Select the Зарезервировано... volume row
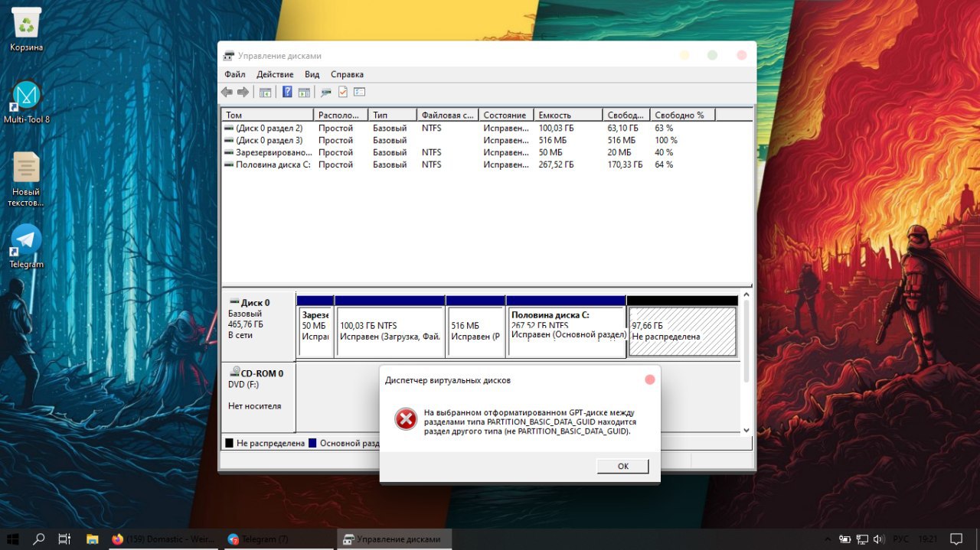Image resolution: width=980 pixels, height=550 pixels. click(487, 152)
